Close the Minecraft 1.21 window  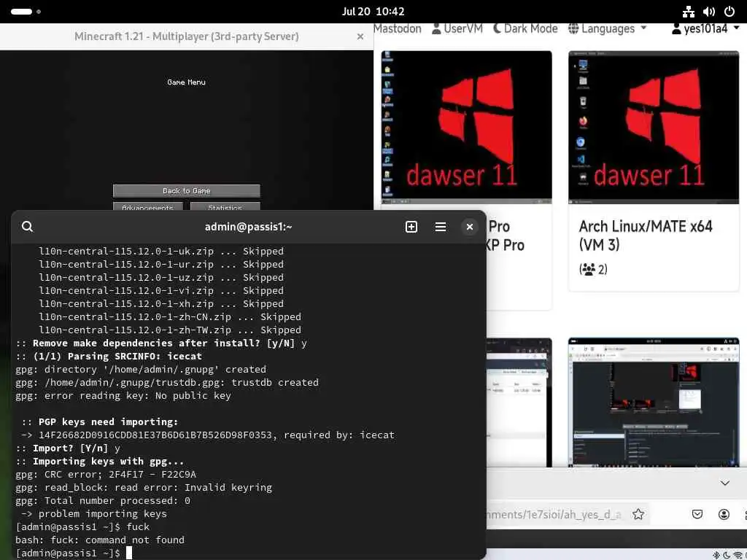pyautogui.click(x=360, y=36)
